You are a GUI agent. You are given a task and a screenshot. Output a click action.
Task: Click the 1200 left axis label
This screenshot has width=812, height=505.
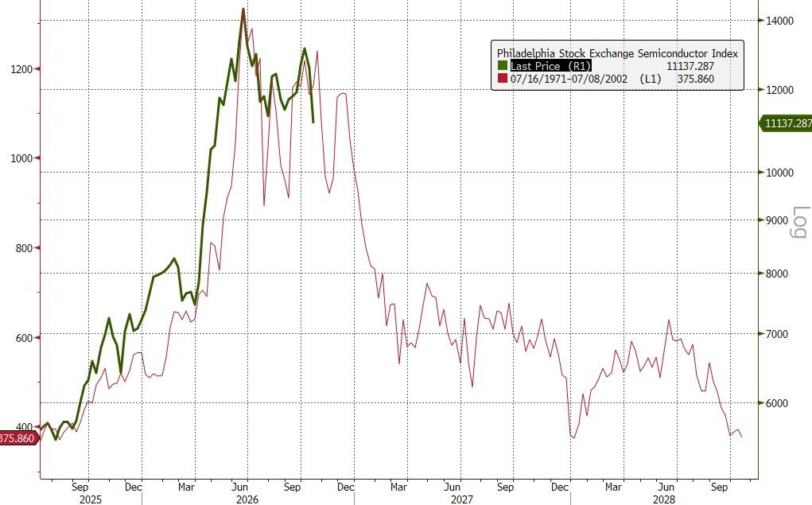(x=21, y=69)
